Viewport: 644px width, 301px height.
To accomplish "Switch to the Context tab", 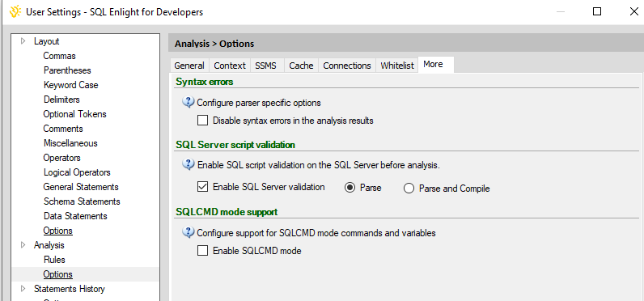I will pos(230,66).
